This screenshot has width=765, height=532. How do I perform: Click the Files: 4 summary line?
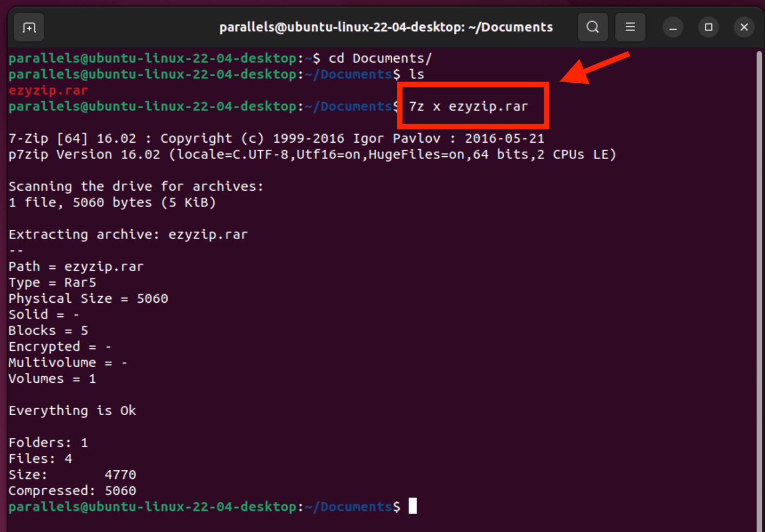point(39,458)
